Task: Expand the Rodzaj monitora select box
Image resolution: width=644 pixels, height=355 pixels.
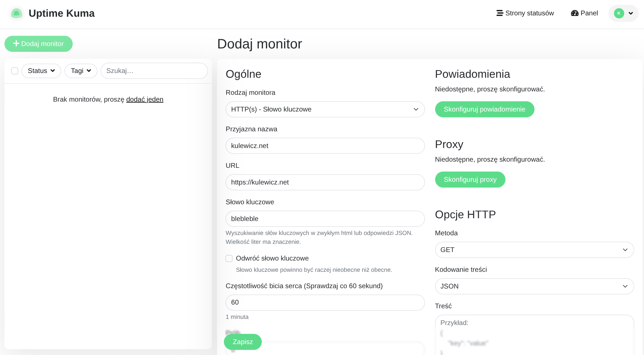Action: coord(325,109)
